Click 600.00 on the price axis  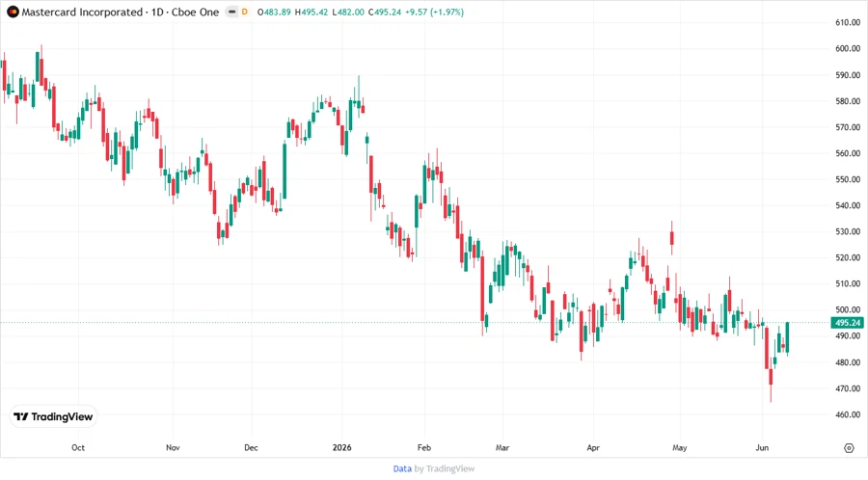[x=848, y=48]
